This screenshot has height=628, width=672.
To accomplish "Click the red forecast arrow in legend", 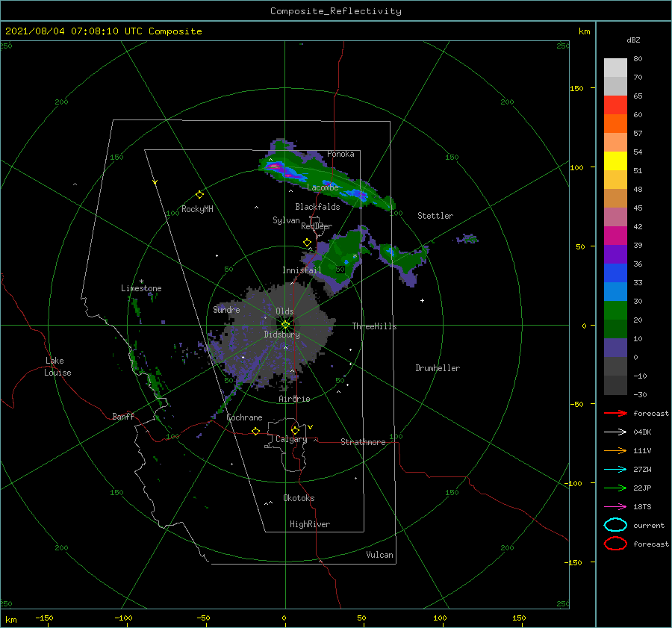I will [x=615, y=413].
